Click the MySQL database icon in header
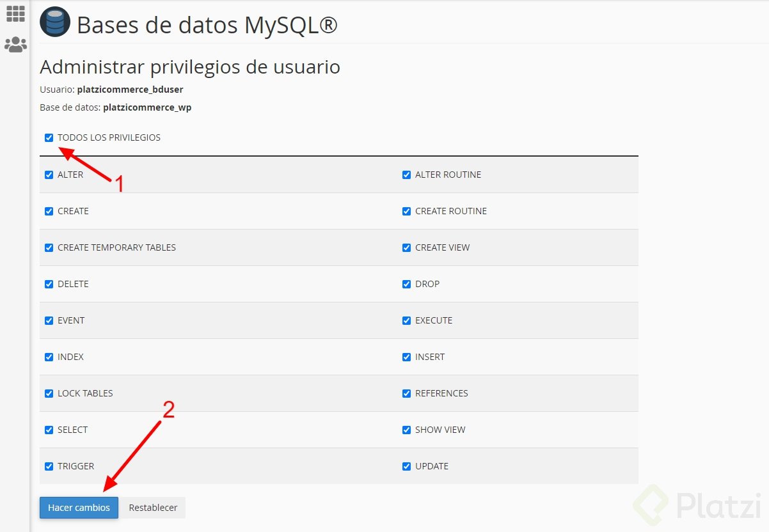769x532 pixels. (55, 23)
